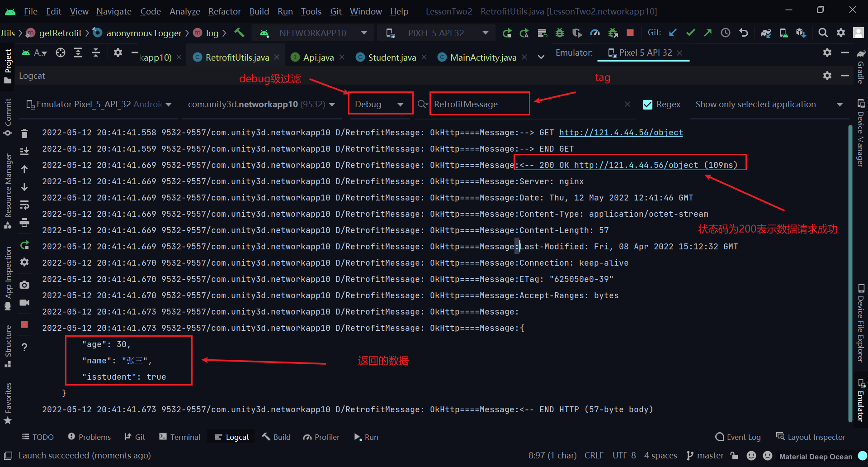
Task: Click Git rollback undo arrow
Action: [x=744, y=33]
